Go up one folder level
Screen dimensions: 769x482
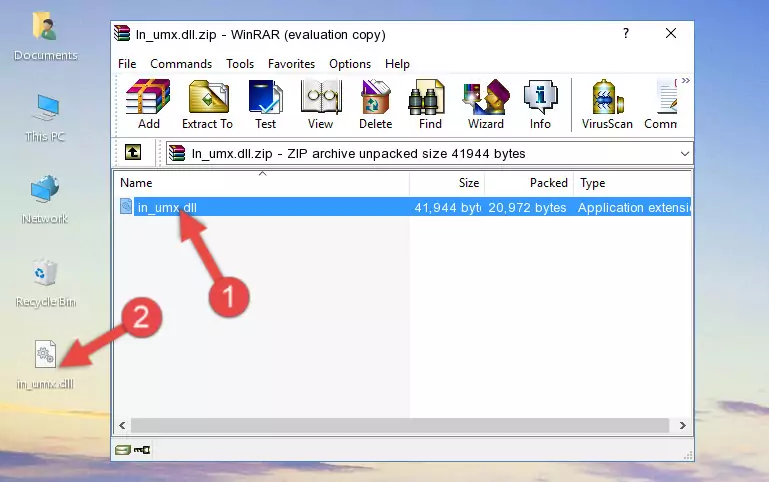[x=133, y=152]
